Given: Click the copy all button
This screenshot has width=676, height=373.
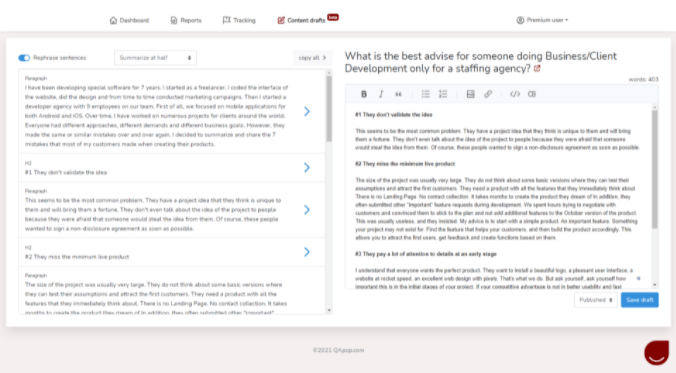Looking at the screenshot, I should 313,58.
